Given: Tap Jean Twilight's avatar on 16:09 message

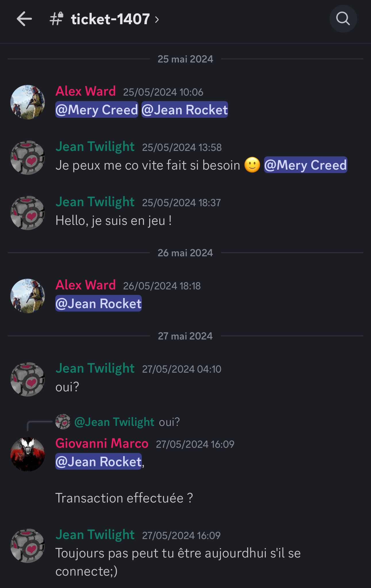Looking at the screenshot, I should (28, 546).
